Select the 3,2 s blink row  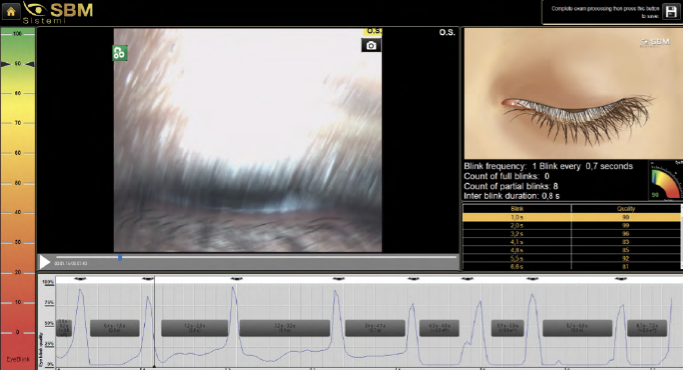pyautogui.click(x=571, y=234)
